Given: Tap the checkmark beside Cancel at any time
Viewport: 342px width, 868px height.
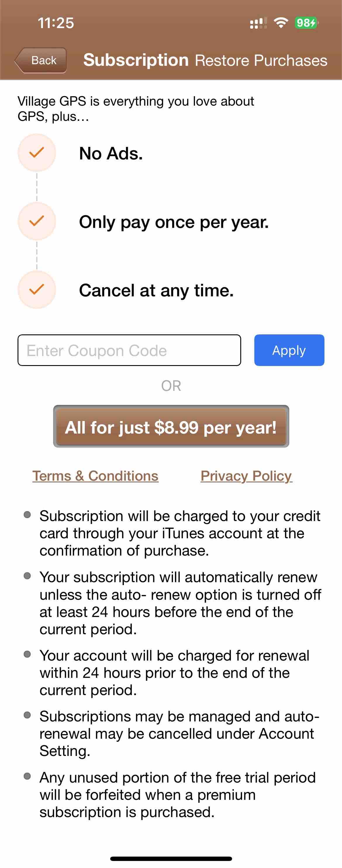Looking at the screenshot, I should [37, 289].
